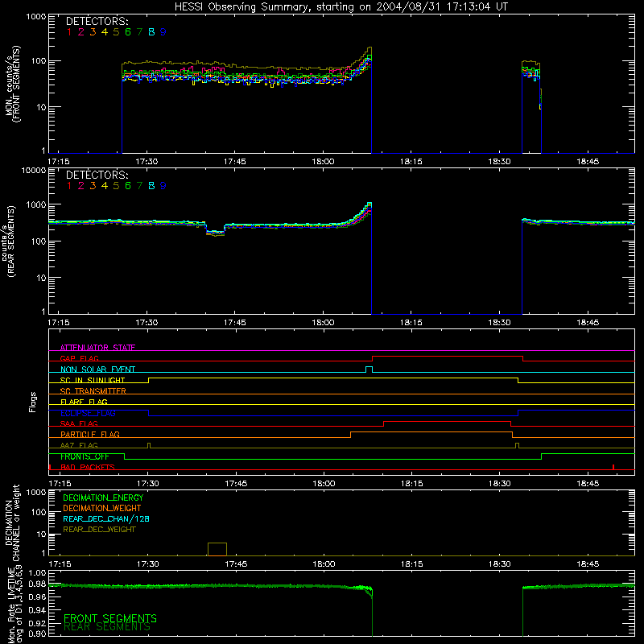Viewport: 644px width, 644px height.
Task: Click the 0.98 value on livetime axis
Action: coord(38,583)
